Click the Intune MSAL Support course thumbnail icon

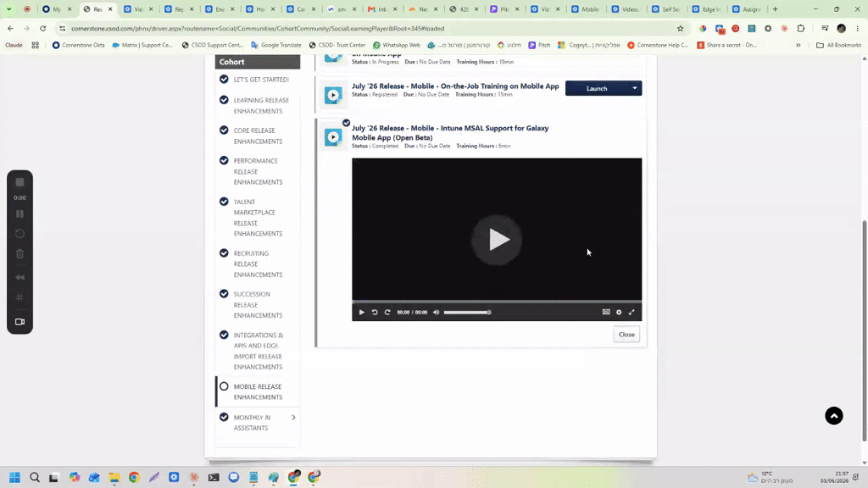333,137
